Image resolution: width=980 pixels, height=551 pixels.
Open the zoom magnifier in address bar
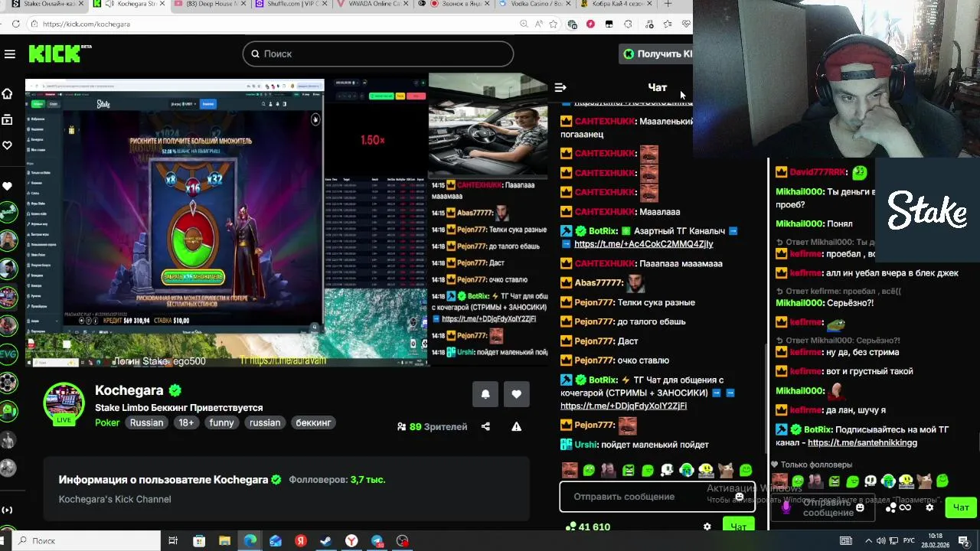(524, 24)
